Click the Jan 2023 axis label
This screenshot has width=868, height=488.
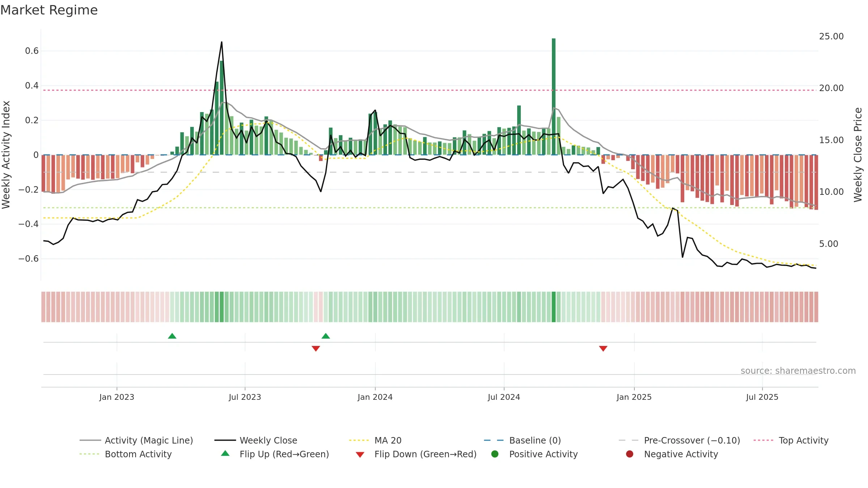117,397
